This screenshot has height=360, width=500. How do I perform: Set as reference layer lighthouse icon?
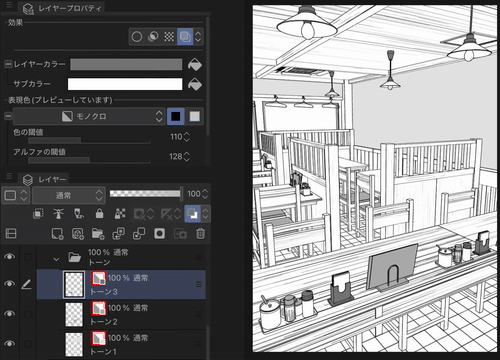point(59,214)
